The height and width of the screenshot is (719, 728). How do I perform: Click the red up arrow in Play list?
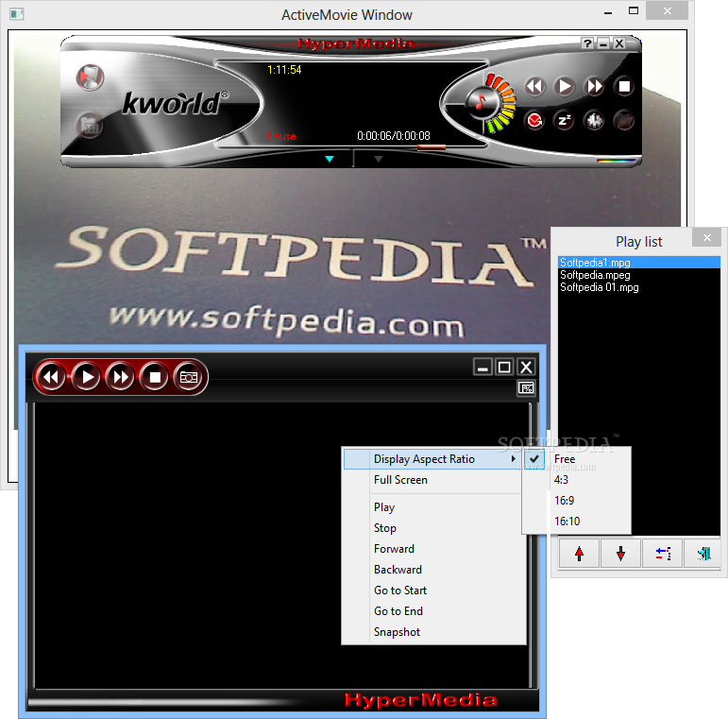click(579, 553)
